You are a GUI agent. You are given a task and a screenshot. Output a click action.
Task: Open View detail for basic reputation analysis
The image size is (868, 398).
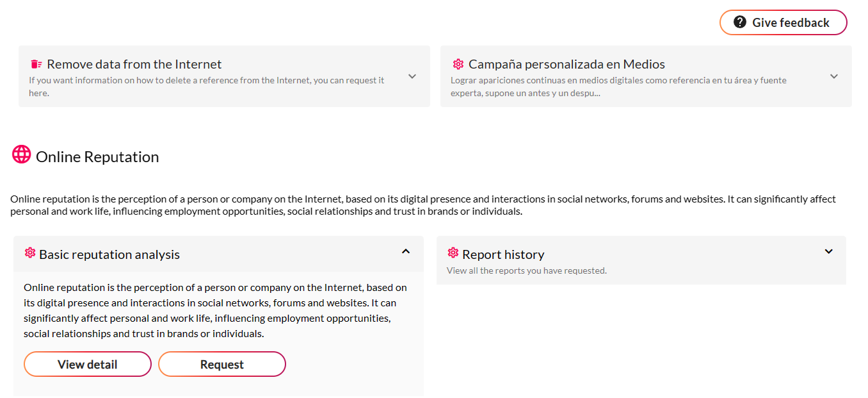(x=88, y=364)
